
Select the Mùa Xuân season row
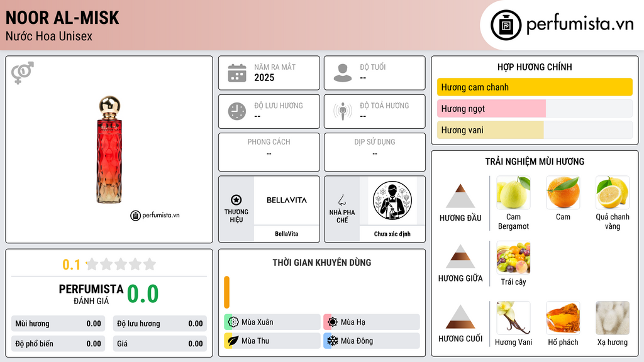tap(272, 322)
